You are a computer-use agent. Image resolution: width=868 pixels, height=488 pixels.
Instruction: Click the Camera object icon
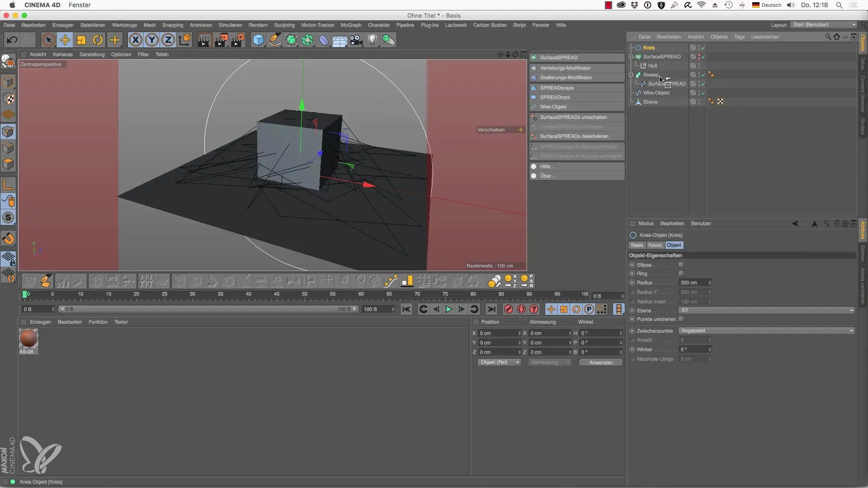pyautogui.click(x=356, y=40)
